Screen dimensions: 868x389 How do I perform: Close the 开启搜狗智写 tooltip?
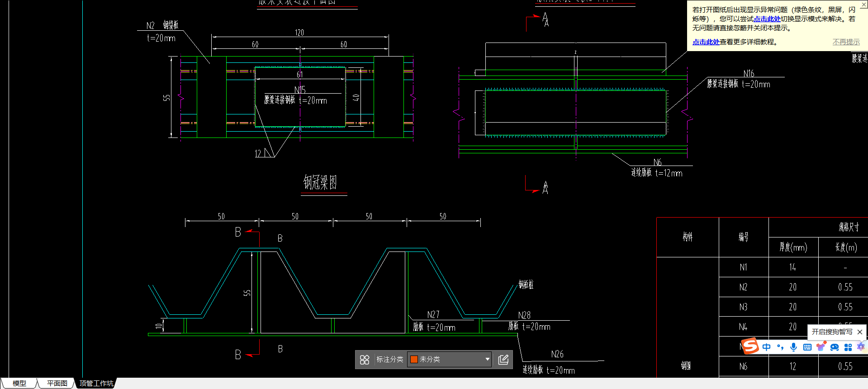[860, 332]
